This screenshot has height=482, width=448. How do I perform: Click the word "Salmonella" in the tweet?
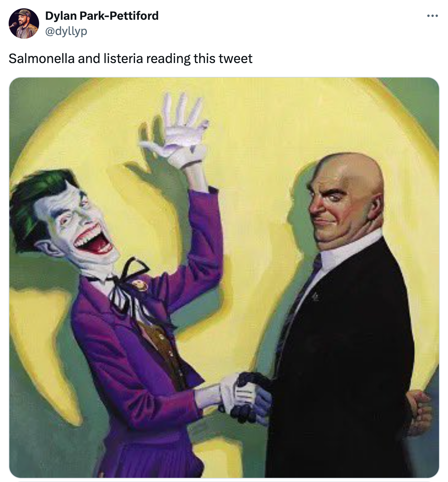point(42,59)
